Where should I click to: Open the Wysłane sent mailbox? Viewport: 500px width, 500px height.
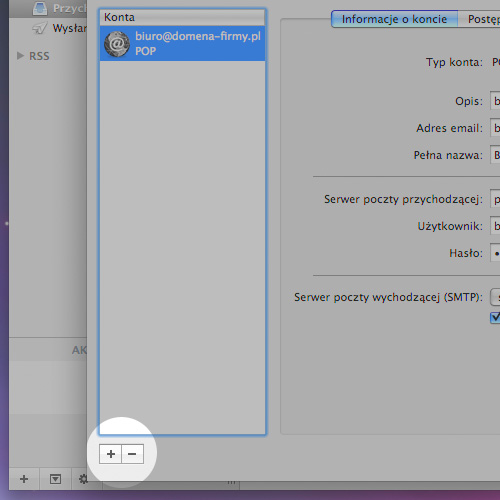[60, 28]
